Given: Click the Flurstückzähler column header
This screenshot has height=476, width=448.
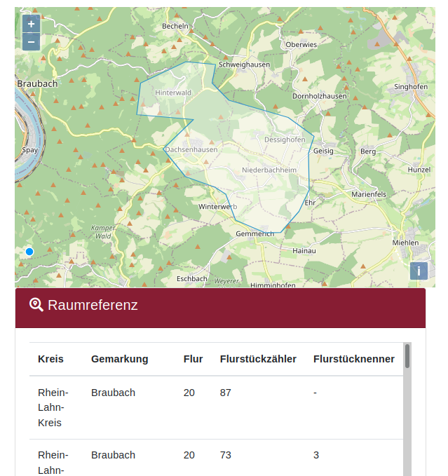Looking at the screenshot, I should (x=258, y=359).
